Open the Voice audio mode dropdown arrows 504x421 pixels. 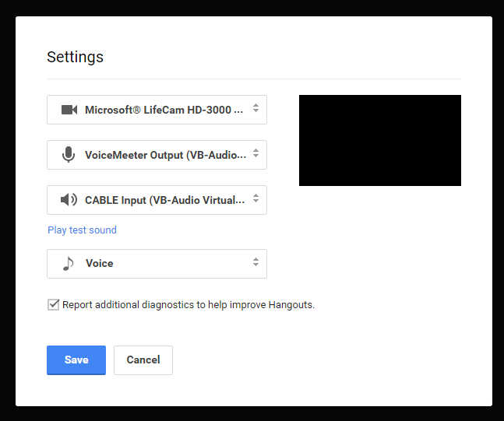256,262
